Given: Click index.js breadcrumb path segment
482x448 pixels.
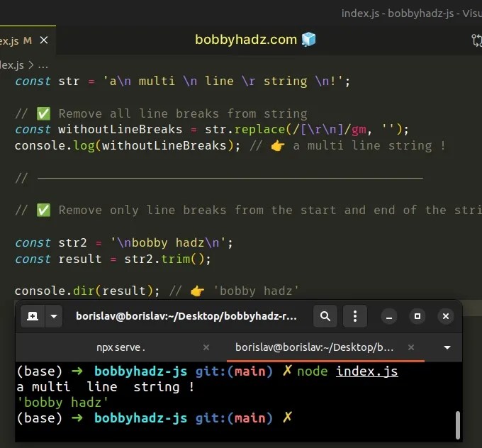Looking at the screenshot, I should click(11, 65).
